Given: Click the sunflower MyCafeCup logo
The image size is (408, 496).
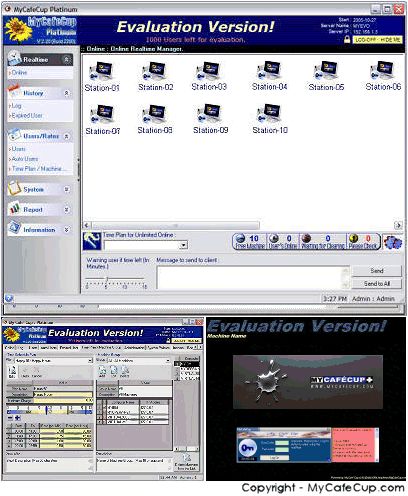Looking at the screenshot, I should pos(18,30).
